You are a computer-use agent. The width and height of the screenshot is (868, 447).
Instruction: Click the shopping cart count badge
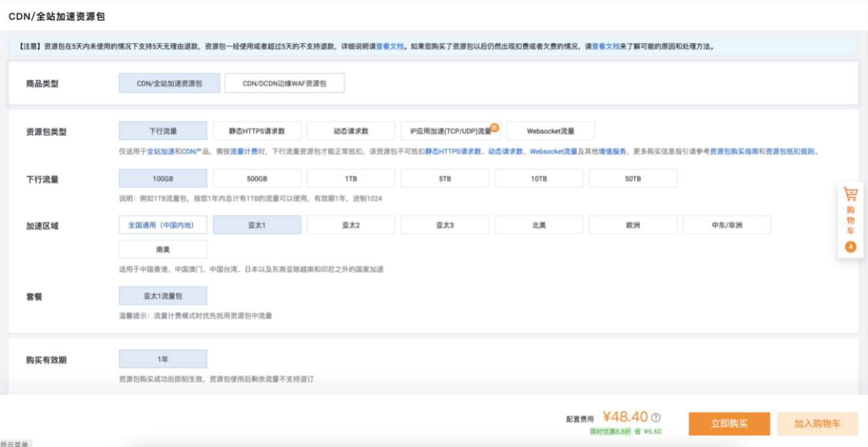[850, 247]
